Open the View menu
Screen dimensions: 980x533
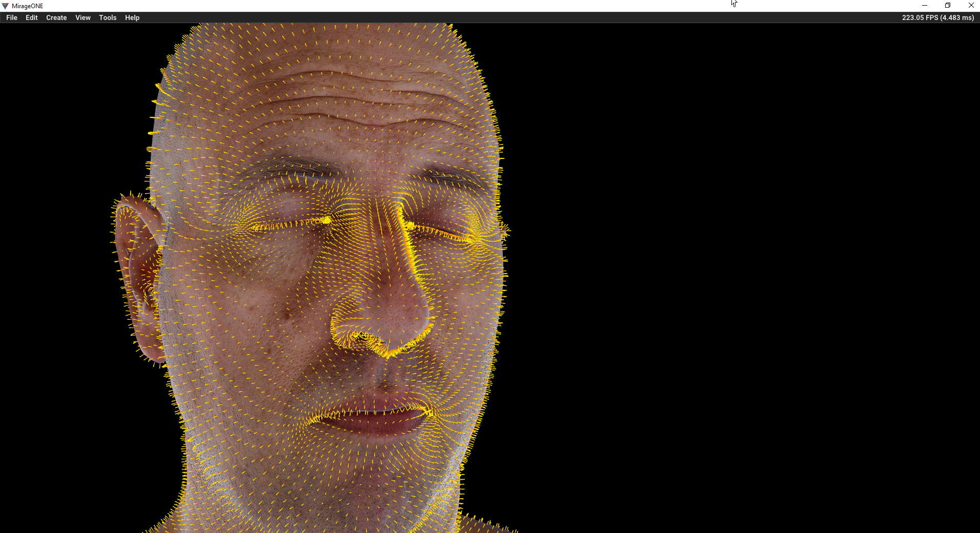point(83,17)
